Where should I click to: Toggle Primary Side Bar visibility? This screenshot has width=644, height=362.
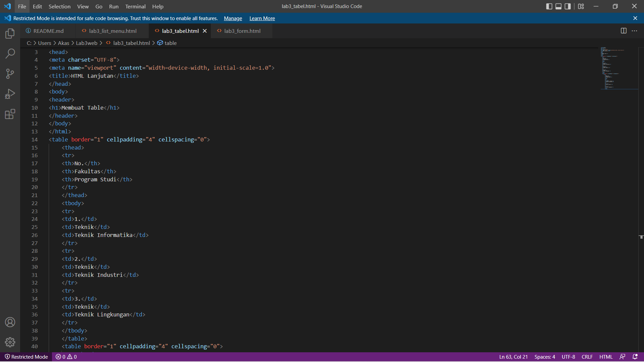[549, 6]
